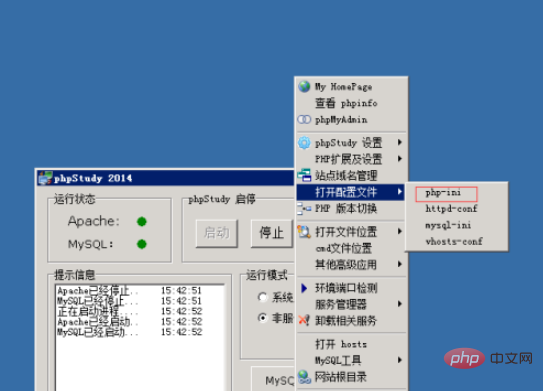Screen dimensions: 543x391
Task: Click the My HomePage globe icon
Action: [x=304, y=86]
